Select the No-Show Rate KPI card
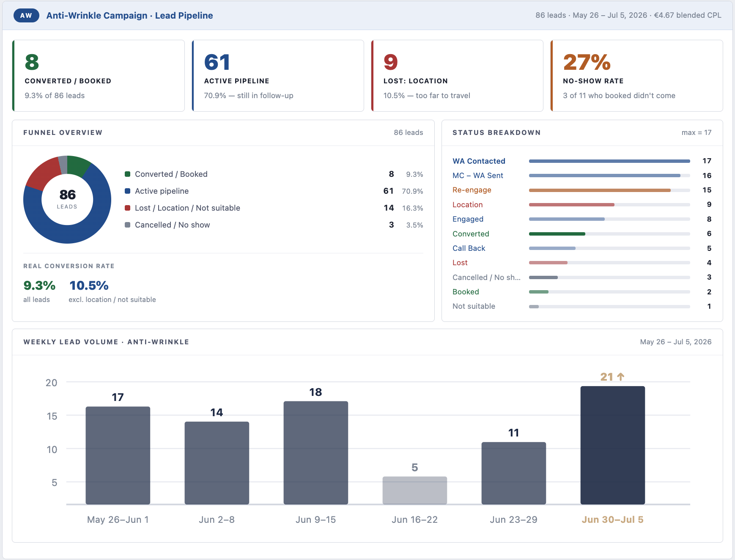Screen dimensions: 735x560 636,76
